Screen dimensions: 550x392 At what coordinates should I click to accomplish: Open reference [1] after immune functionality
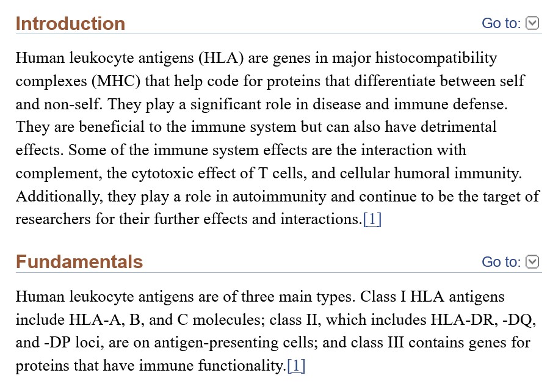296,366
